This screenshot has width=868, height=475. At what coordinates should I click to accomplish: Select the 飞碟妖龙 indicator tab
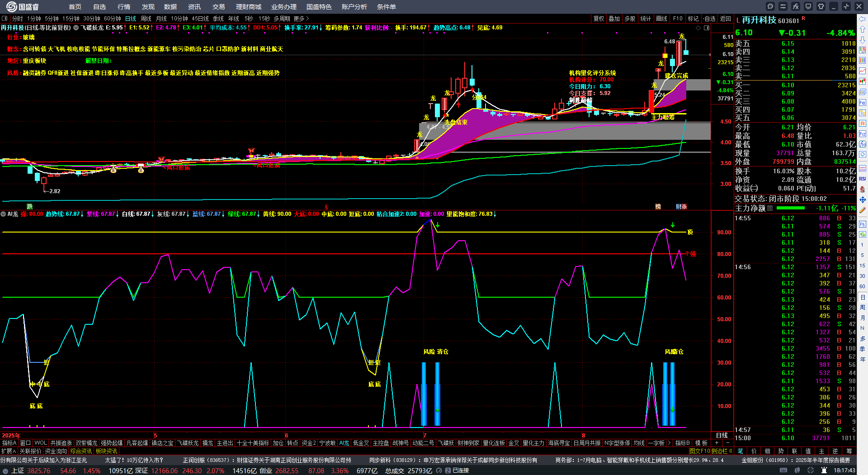point(188,443)
